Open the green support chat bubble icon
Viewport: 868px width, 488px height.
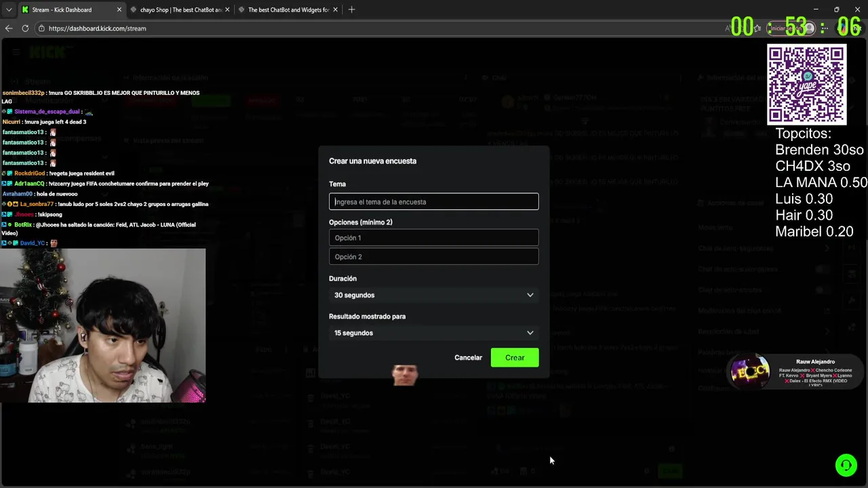coord(846,465)
